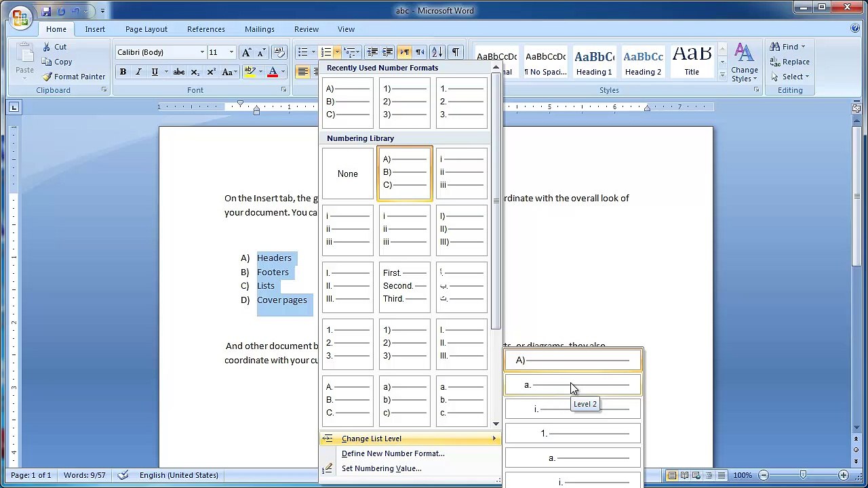Click the proofing errors status icon
Image resolution: width=868 pixels, height=488 pixels.
pos(123,475)
